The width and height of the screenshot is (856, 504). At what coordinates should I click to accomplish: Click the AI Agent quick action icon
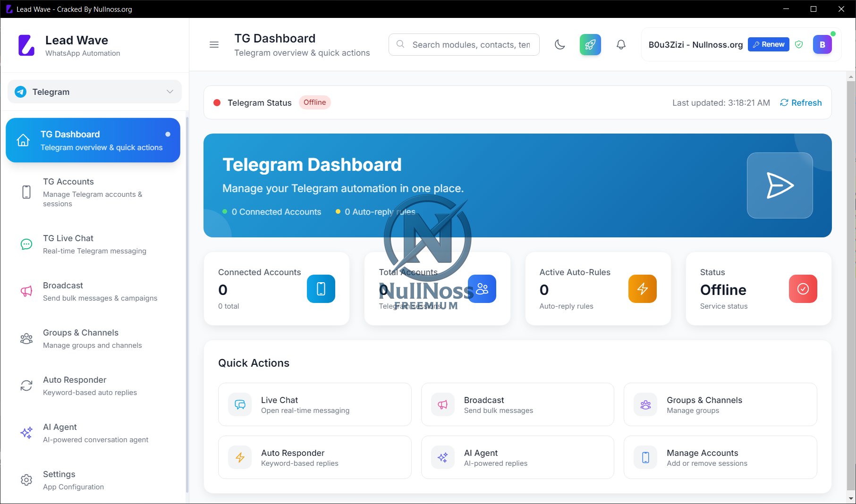pos(443,457)
